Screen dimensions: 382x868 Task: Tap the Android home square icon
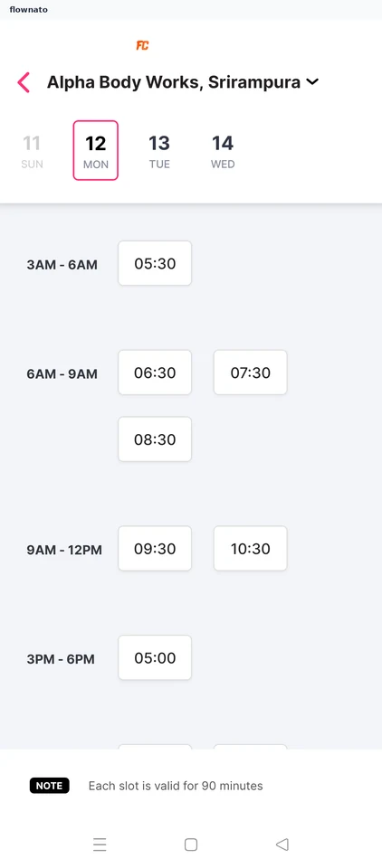pyautogui.click(x=191, y=844)
